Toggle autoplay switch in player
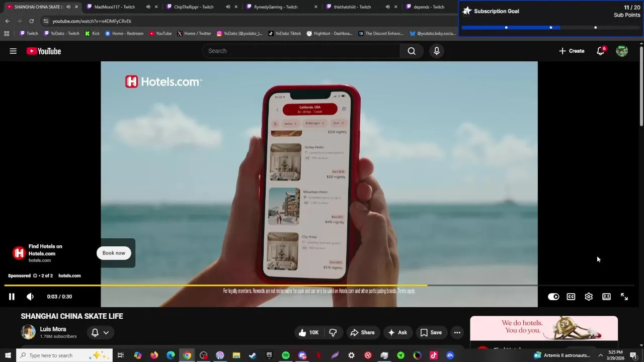Image resolution: width=644 pixels, height=362 pixels. point(553,297)
